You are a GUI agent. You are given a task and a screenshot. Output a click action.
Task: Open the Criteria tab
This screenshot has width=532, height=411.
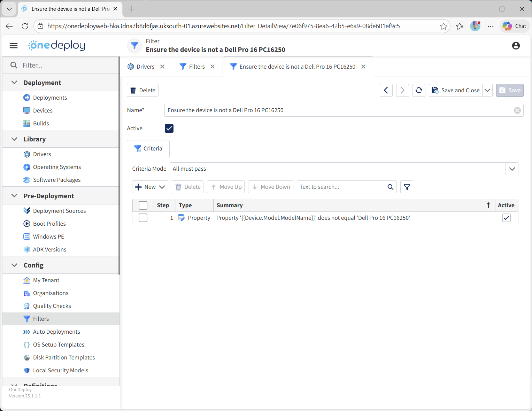coord(148,149)
